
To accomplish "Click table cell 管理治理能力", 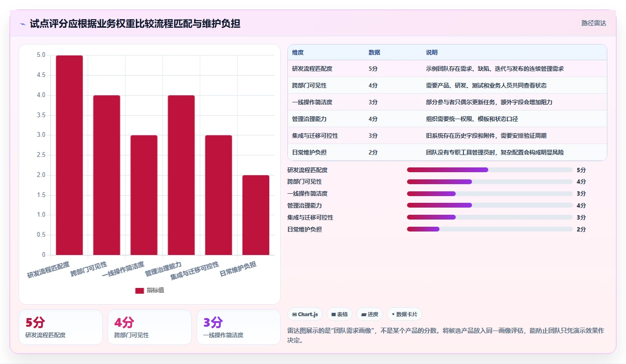I will pos(309,119).
